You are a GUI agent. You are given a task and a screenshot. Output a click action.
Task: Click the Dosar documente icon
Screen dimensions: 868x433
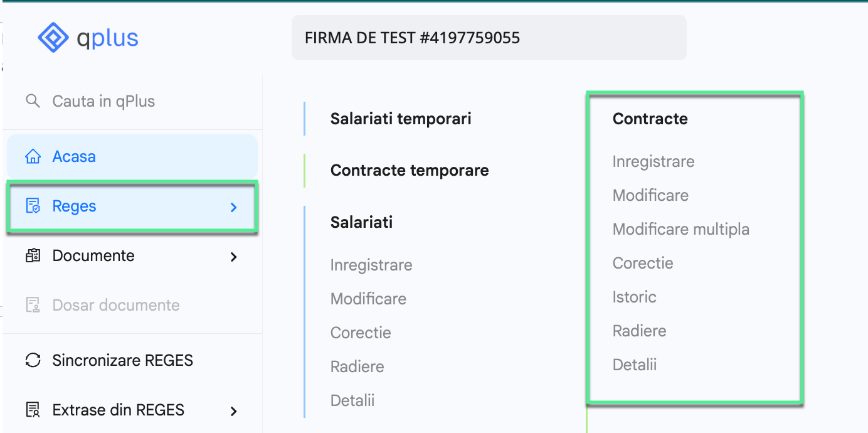(x=33, y=306)
